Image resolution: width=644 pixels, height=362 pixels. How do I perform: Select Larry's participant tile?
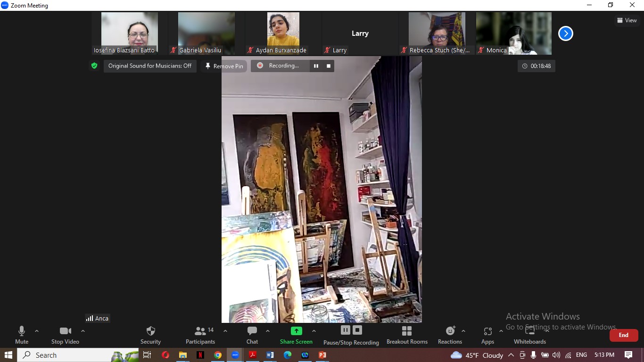click(x=360, y=33)
